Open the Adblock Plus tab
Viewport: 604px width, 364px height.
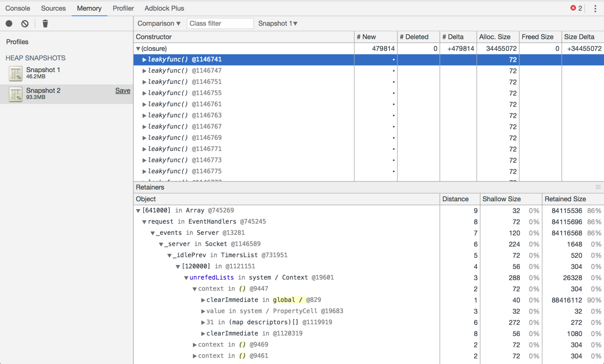[164, 8]
